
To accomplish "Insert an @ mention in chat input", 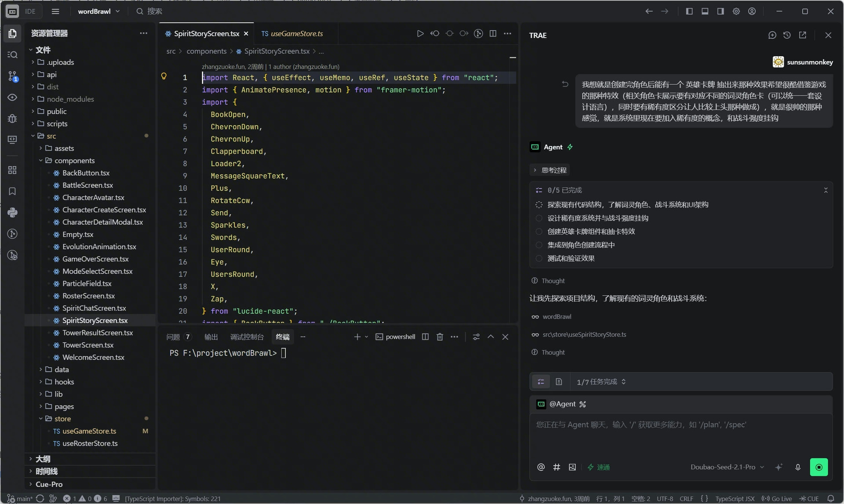I will point(541,467).
